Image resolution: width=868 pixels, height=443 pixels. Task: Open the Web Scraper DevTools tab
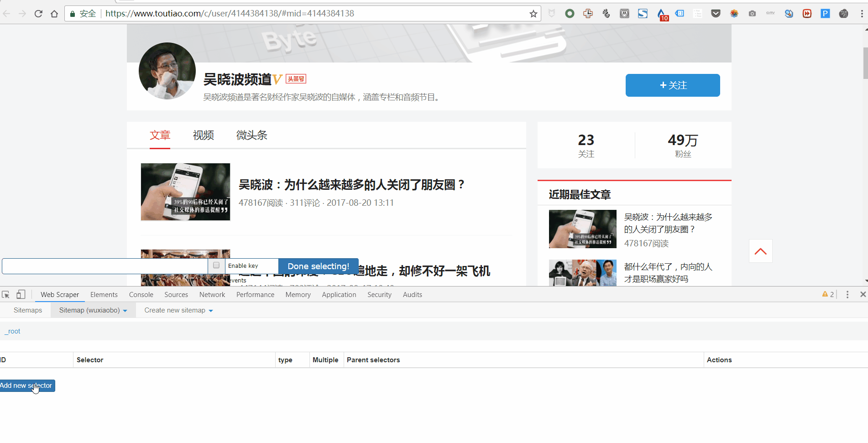click(60, 295)
